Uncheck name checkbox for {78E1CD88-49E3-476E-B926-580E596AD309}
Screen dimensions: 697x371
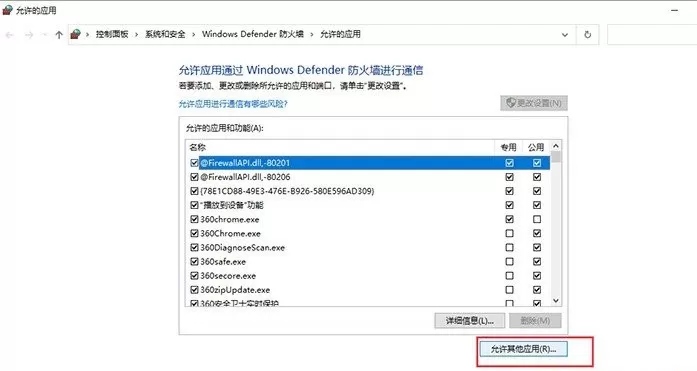point(194,191)
